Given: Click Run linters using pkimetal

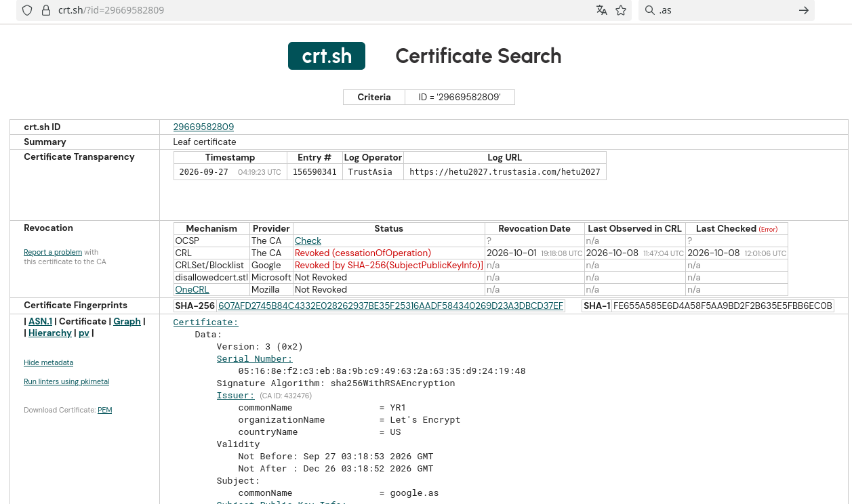Looking at the screenshot, I should [x=66, y=381].
